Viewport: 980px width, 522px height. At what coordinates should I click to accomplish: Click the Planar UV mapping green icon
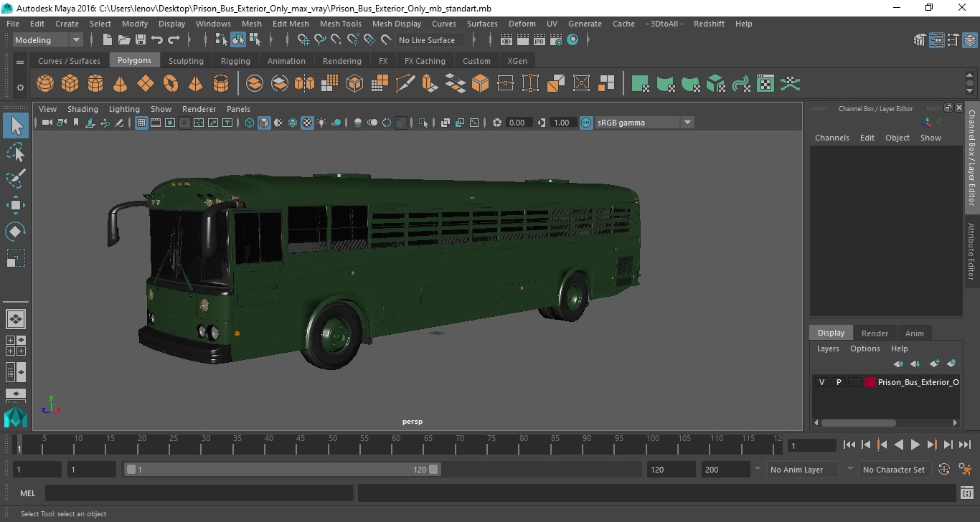tap(641, 84)
